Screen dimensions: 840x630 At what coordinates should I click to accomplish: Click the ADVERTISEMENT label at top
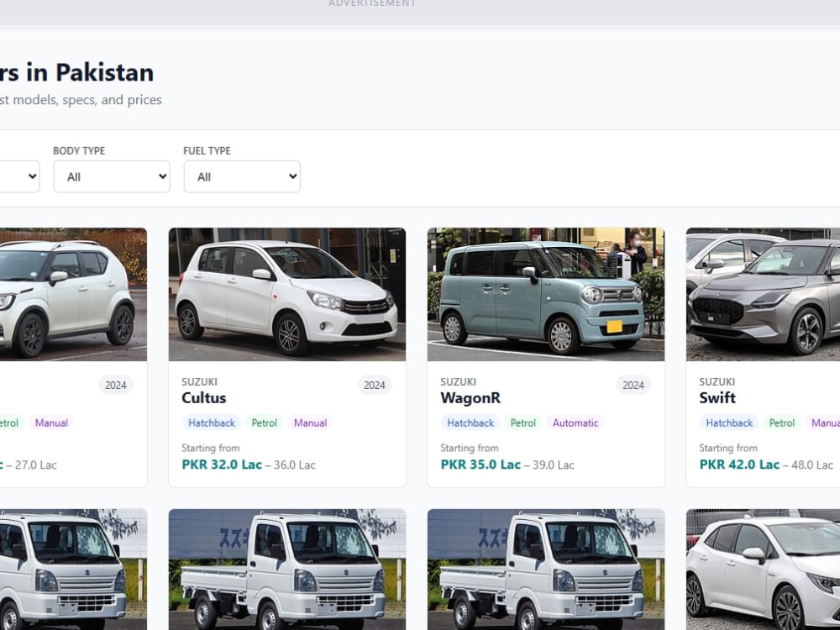coord(372,3)
